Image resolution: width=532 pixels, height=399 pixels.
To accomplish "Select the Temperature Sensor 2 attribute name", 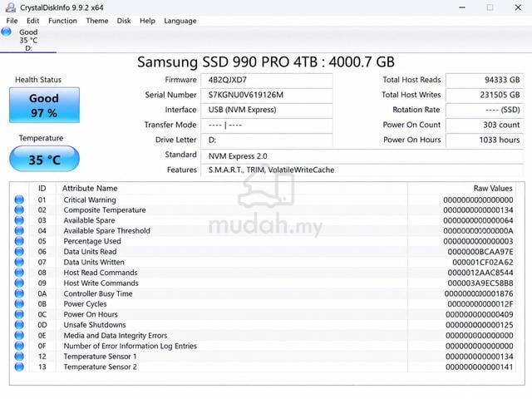I will 100,367.
